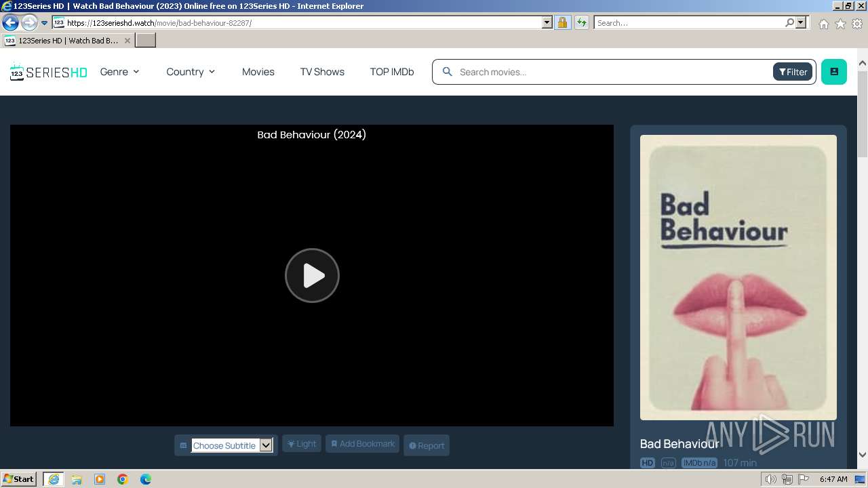Viewport: 868px width, 488px height.
Task: Open the media player taskbar icon
Action: 100,479
